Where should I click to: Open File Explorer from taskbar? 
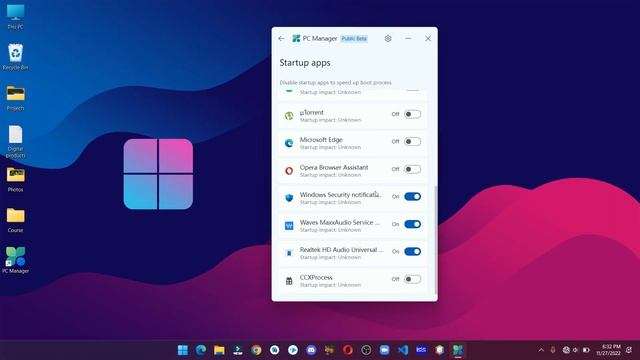pyautogui.click(x=219, y=350)
